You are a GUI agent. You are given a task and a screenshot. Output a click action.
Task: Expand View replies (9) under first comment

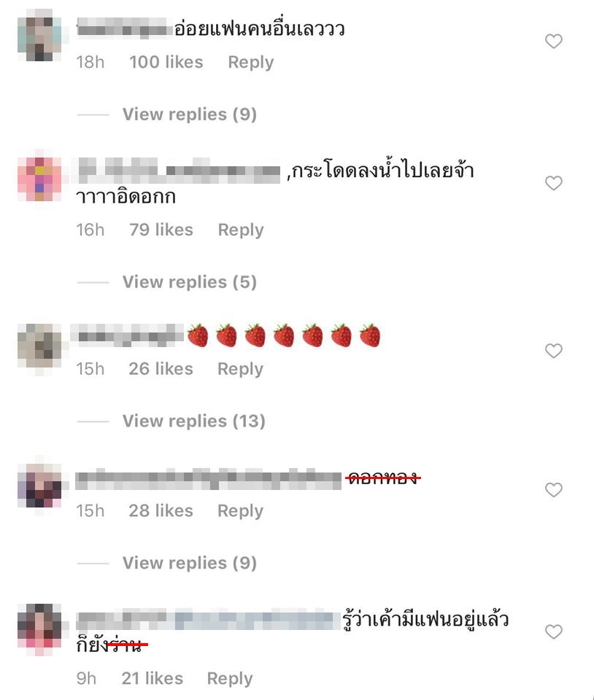coord(190,114)
